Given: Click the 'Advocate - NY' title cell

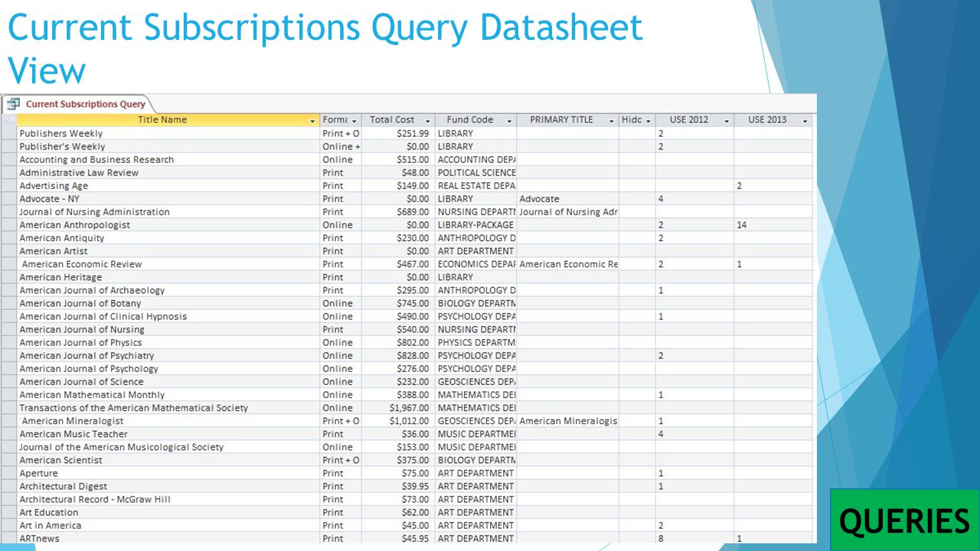Looking at the screenshot, I should tap(168, 198).
